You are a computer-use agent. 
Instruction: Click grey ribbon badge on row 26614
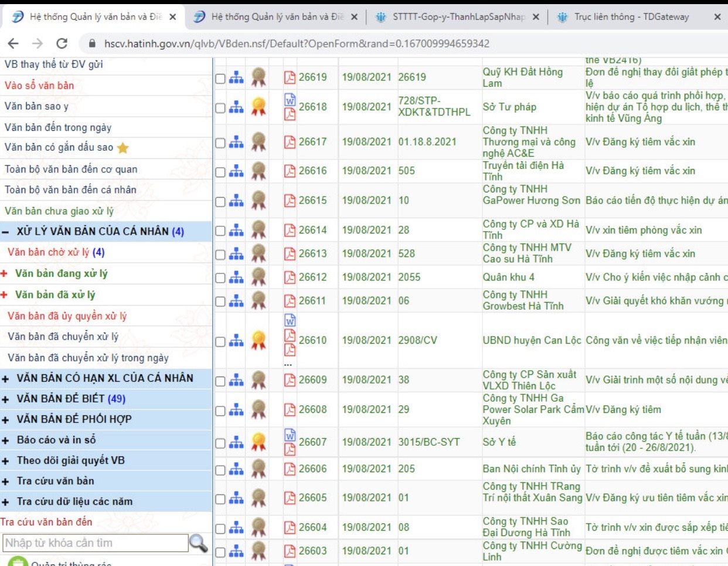(258, 230)
